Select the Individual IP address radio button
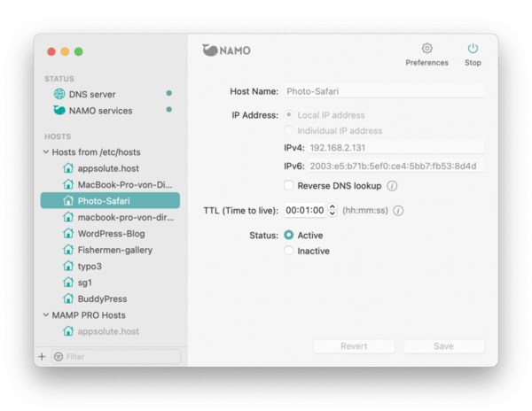 [289, 130]
